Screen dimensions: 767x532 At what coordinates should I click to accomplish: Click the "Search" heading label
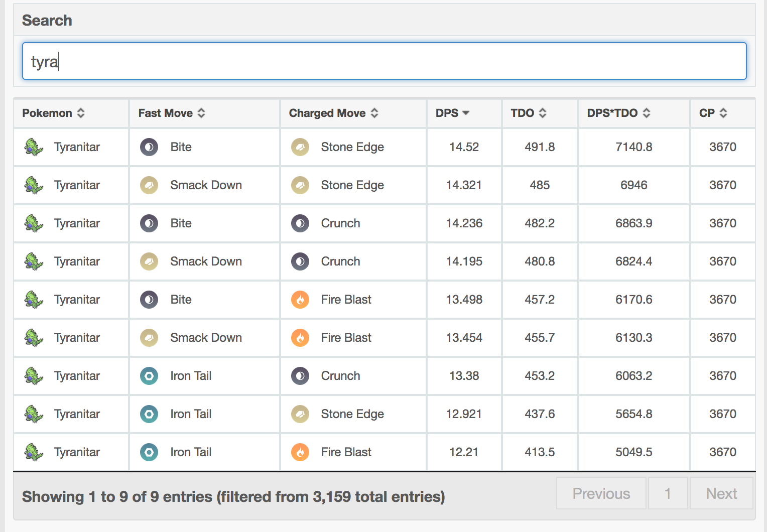coord(47,21)
